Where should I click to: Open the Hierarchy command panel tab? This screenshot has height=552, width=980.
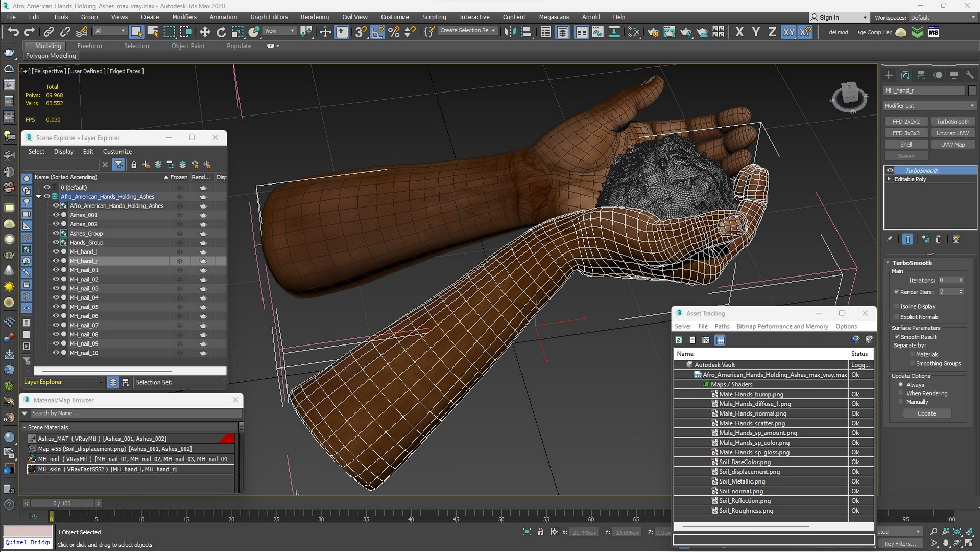pyautogui.click(x=921, y=75)
